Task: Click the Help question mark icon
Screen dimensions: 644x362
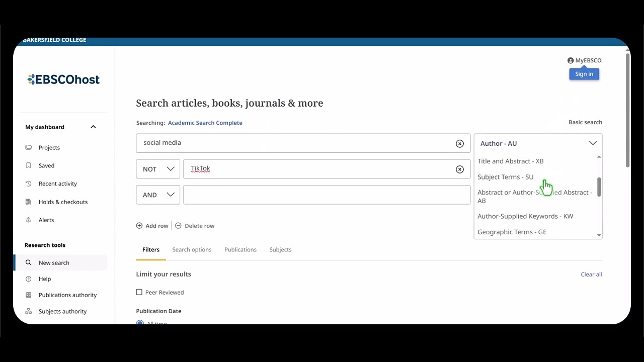Action: click(x=29, y=279)
